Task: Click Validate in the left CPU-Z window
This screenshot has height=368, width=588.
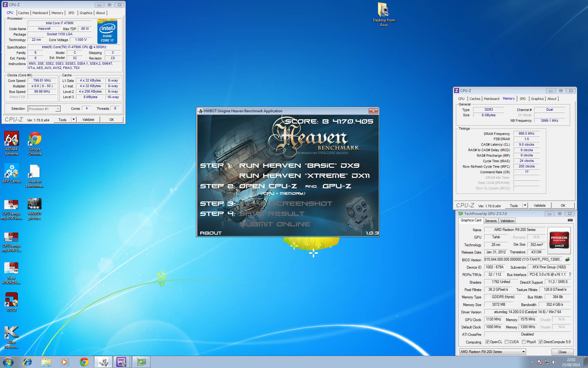Action: point(88,120)
